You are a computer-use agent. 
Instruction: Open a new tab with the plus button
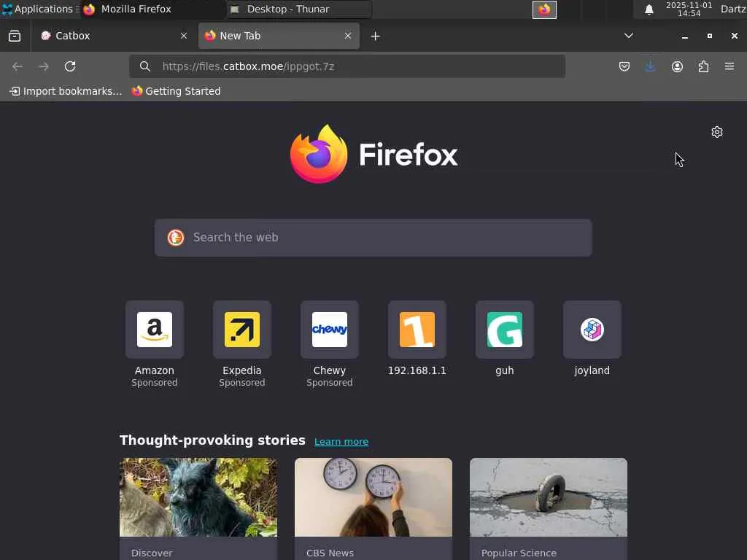tap(376, 36)
